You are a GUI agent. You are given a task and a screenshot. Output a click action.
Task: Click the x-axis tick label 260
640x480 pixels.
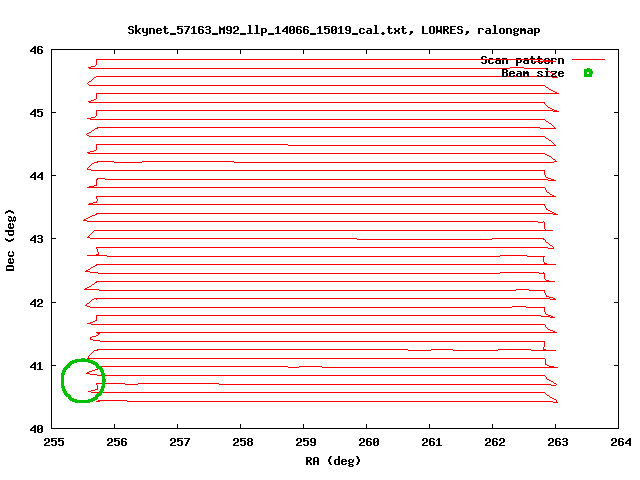(x=369, y=442)
